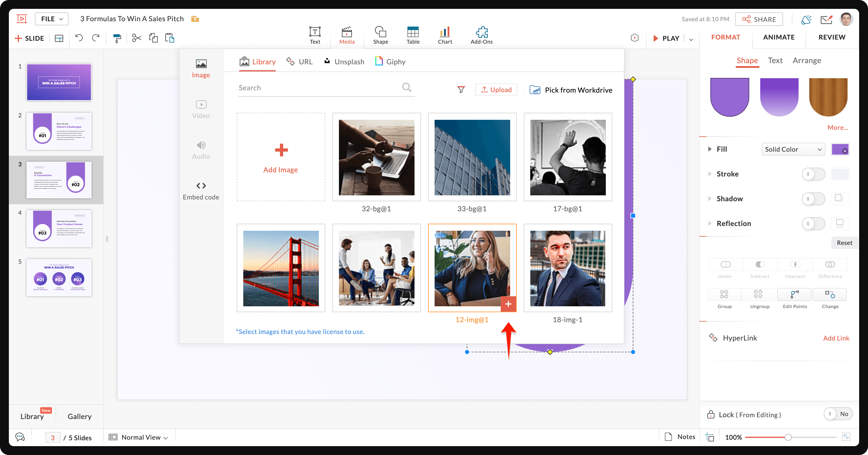Click the slide layout icon
The height and width of the screenshot is (455, 868).
click(x=59, y=38)
